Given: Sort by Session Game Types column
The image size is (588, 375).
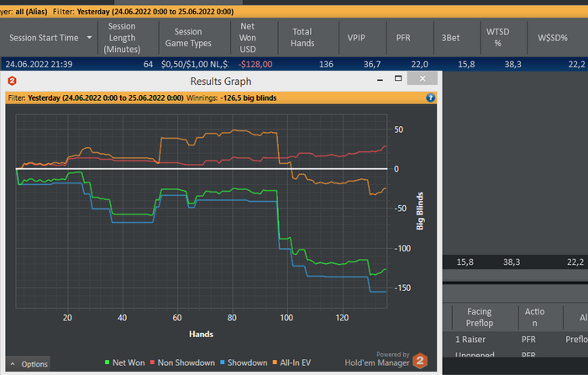Looking at the screenshot, I should [x=188, y=38].
